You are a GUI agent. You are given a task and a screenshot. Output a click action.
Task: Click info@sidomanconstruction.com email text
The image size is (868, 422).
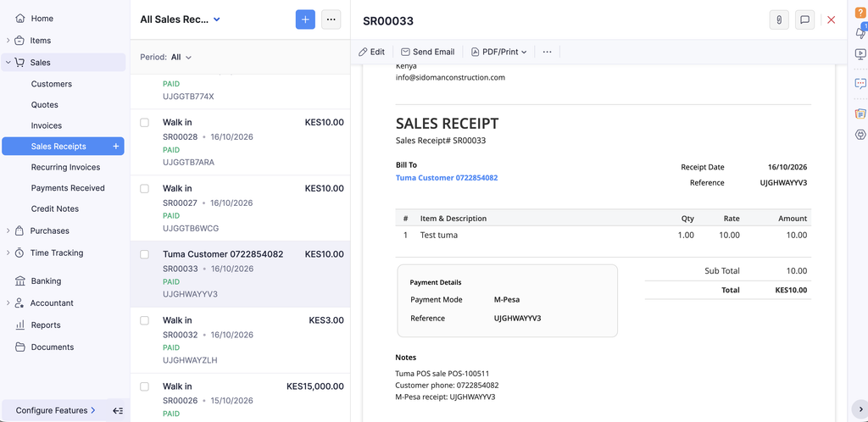click(x=450, y=77)
